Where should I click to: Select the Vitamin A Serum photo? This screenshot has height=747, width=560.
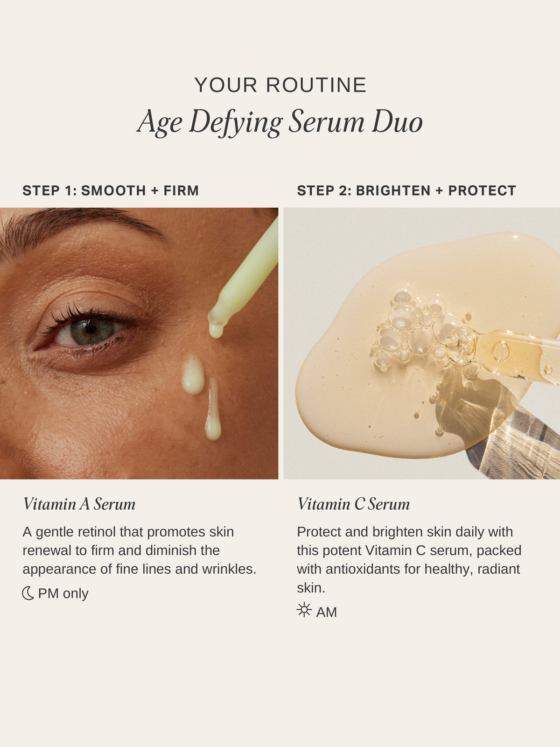pyautogui.click(x=139, y=344)
